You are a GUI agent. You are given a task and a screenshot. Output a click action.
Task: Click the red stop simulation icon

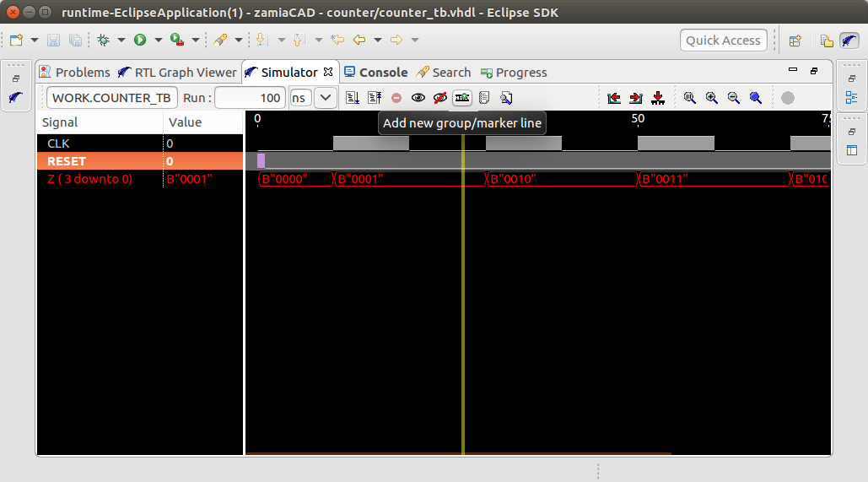396,98
